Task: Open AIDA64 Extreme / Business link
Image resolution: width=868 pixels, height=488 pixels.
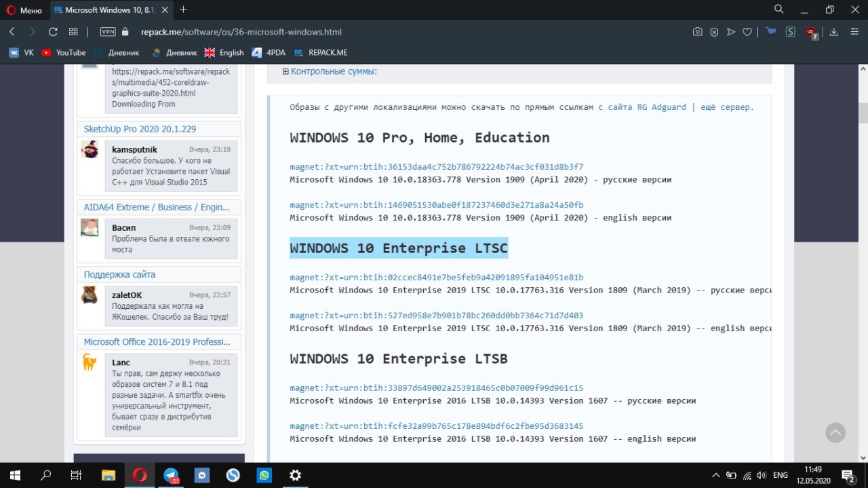Action: tap(157, 207)
